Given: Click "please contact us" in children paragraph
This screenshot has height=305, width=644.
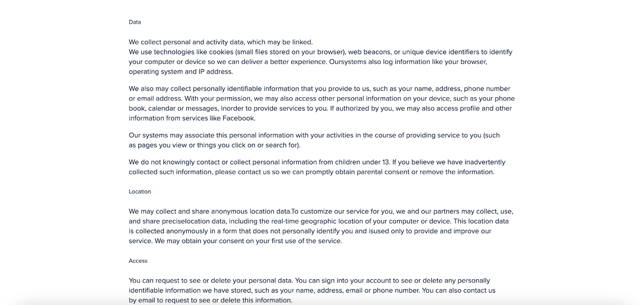Looking at the screenshot, I should click(242, 172).
